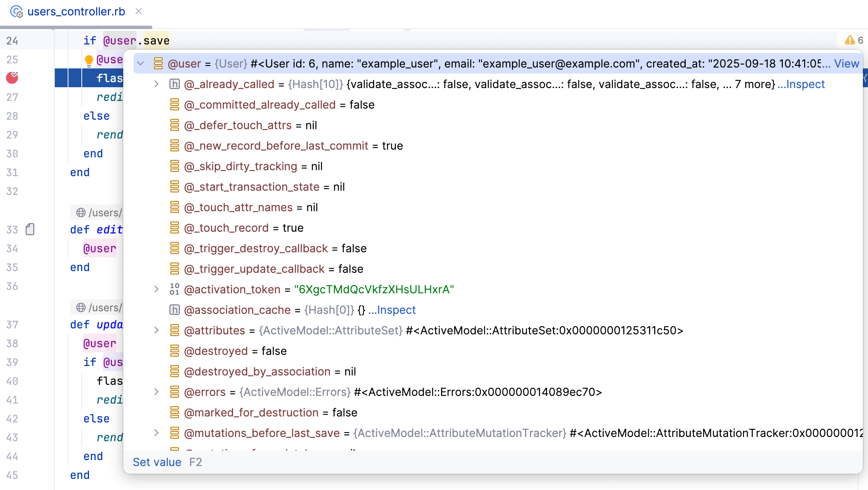Viewport: 868px width, 490px height.
Task: Expand the @attributes AttributeSet node
Action: point(157,331)
